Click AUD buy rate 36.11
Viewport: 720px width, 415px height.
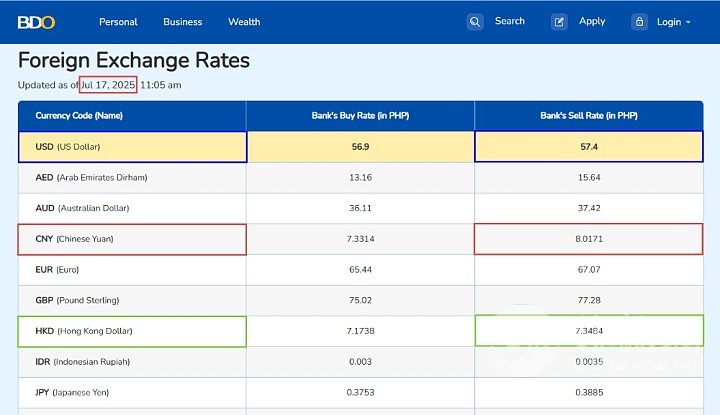click(360, 208)
